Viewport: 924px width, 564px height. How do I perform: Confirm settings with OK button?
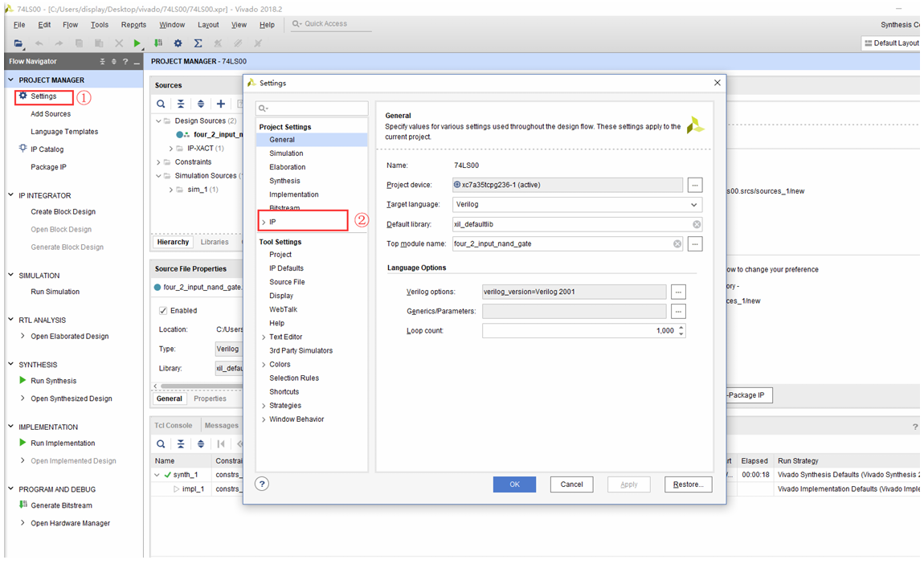[514, 484]
